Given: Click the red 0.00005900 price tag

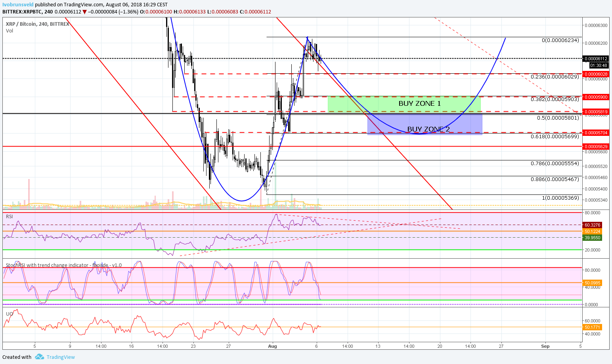Looking at the screenshot, I should click(596, 97).
